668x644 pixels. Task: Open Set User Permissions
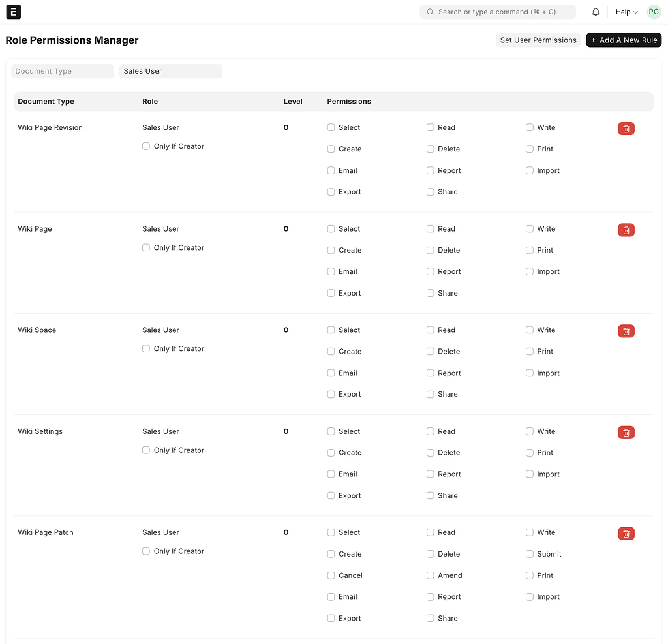[538, 40]
